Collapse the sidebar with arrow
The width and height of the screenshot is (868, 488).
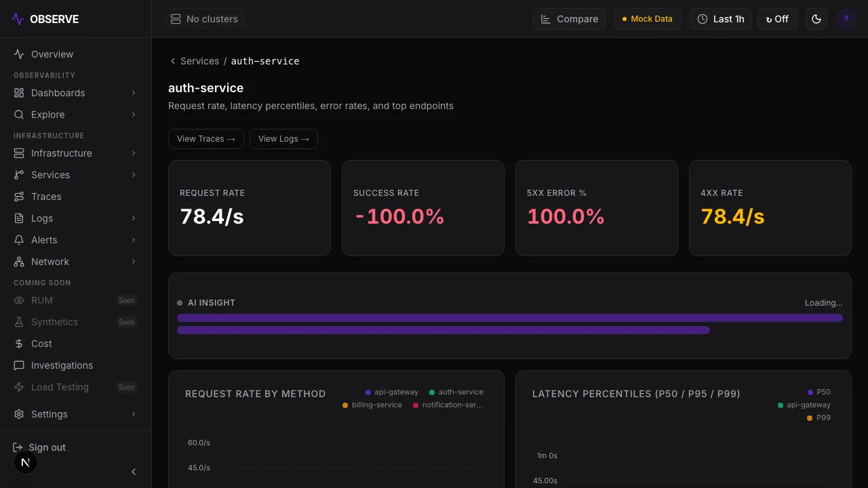(x=134, y=472)
